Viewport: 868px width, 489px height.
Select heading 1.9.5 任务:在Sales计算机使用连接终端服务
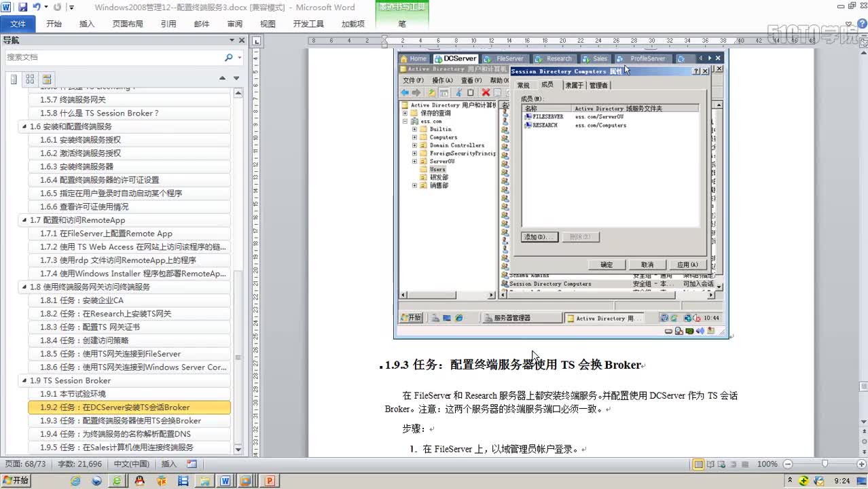(x=129, y=448)
